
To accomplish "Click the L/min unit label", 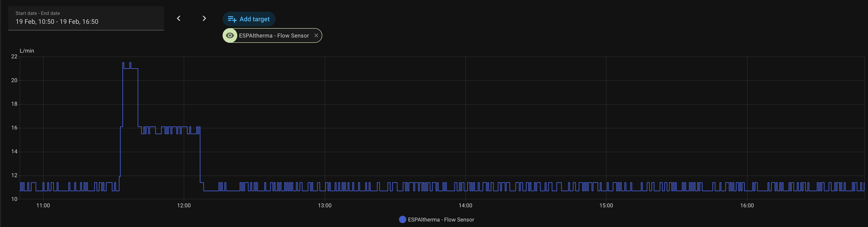I will 27,51.
